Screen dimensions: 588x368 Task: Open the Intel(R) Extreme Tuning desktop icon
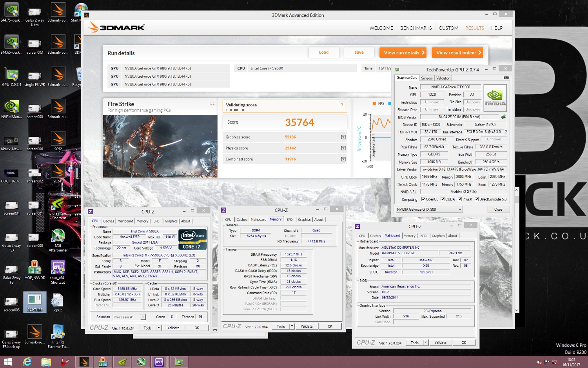pos(58,337)
